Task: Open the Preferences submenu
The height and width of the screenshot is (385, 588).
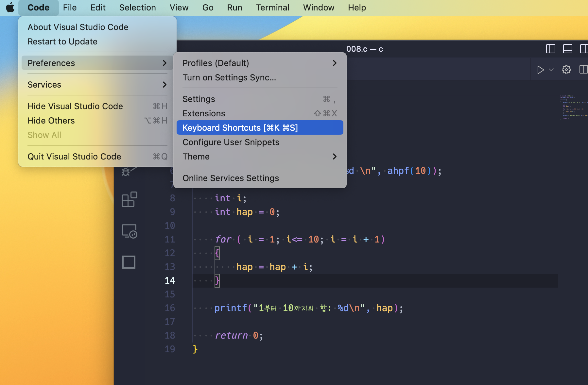Action: tap(97, 63)
